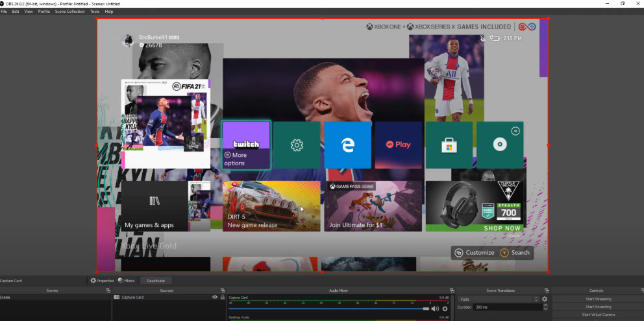Toggle the lock on Capture Card source
The width and height of the screenshot is (644, 321).
pos(223,297)
